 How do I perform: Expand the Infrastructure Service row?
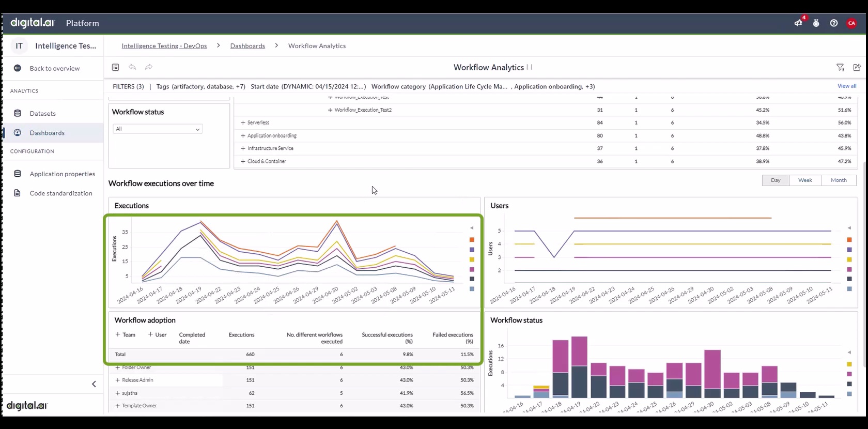coord(243,148)
